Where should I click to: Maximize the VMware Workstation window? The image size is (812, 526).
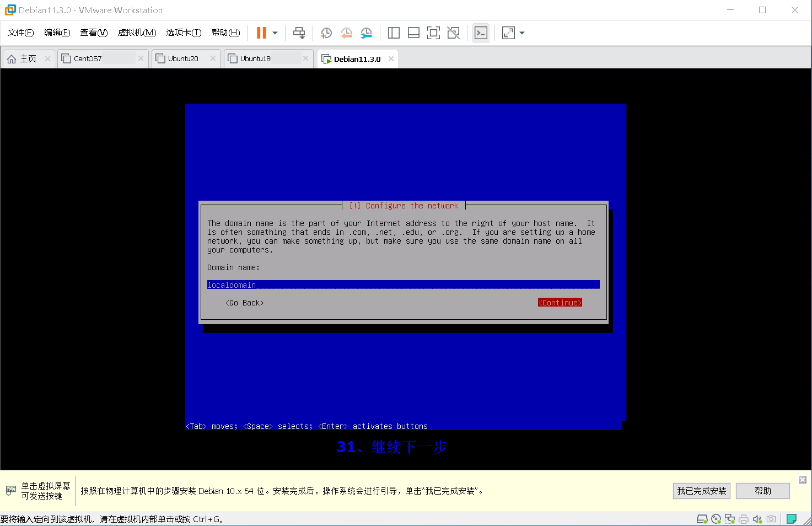(x=762, y=10)
